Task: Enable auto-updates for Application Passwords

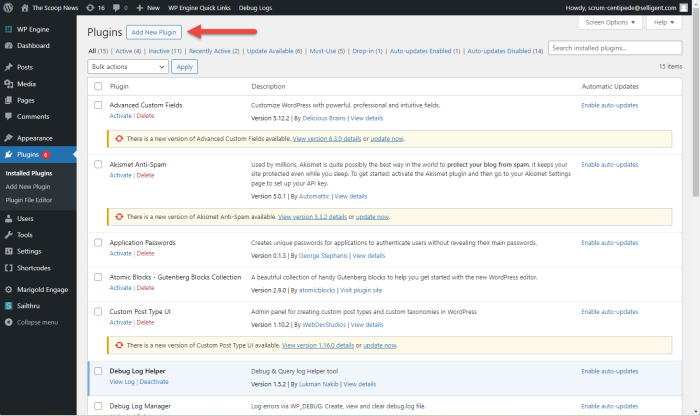Action: 611,242
